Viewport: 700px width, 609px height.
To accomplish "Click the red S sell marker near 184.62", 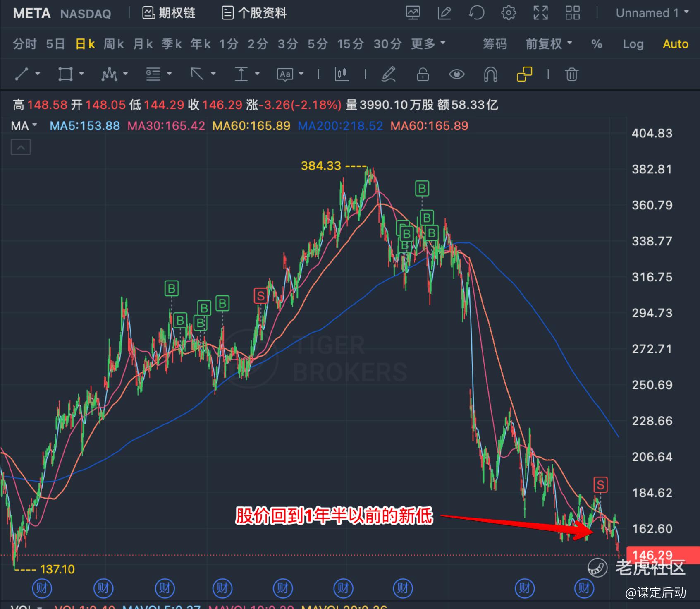I will point(600,484).
